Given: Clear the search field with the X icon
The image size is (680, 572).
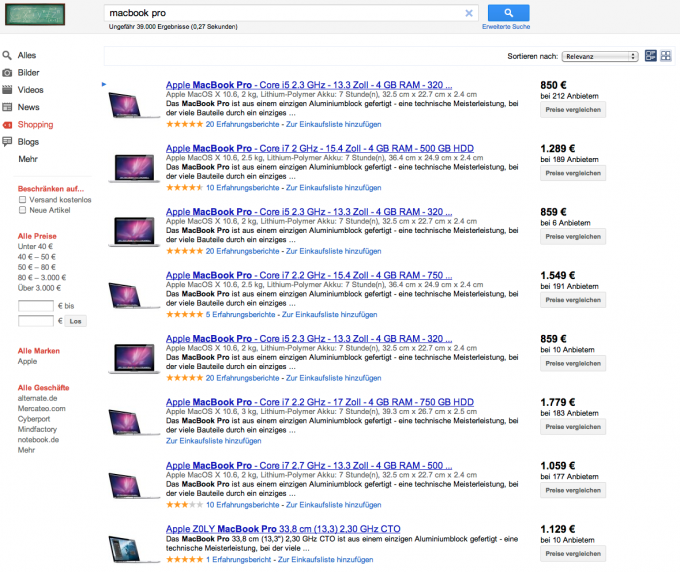Looking at the screenshot, I should pyautogui.click(x=469, y=13).
